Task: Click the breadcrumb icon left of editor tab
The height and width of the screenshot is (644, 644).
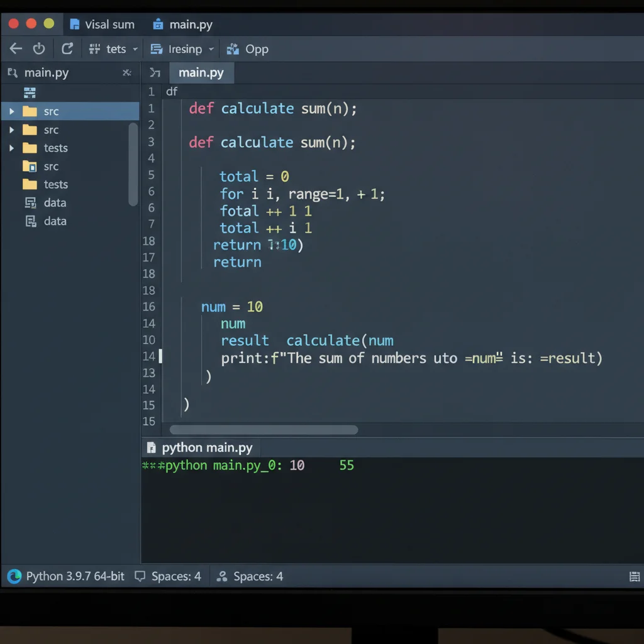Action: (155, 73)
